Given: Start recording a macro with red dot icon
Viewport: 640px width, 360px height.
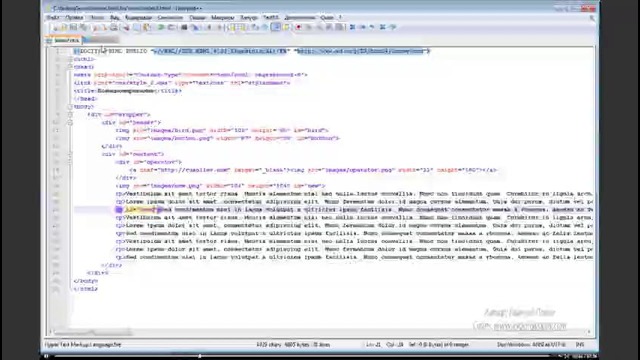Looking at the screenshot, I should click(299, 27).
